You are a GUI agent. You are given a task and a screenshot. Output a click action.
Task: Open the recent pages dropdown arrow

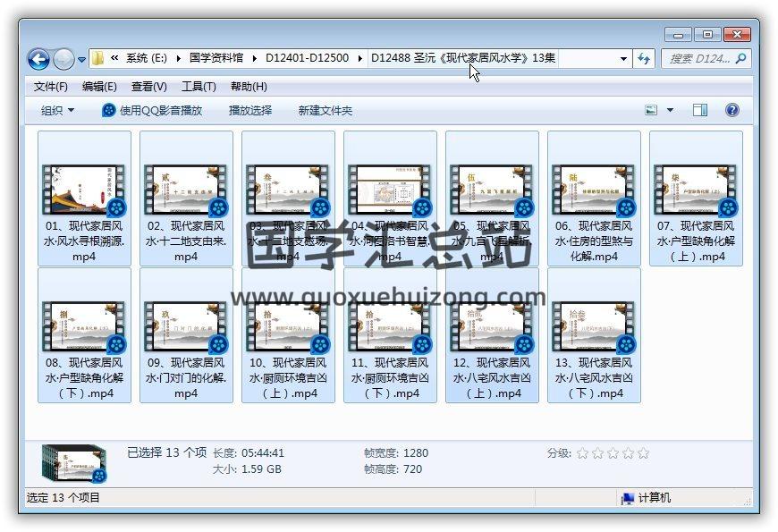click(x=82, y=60)
